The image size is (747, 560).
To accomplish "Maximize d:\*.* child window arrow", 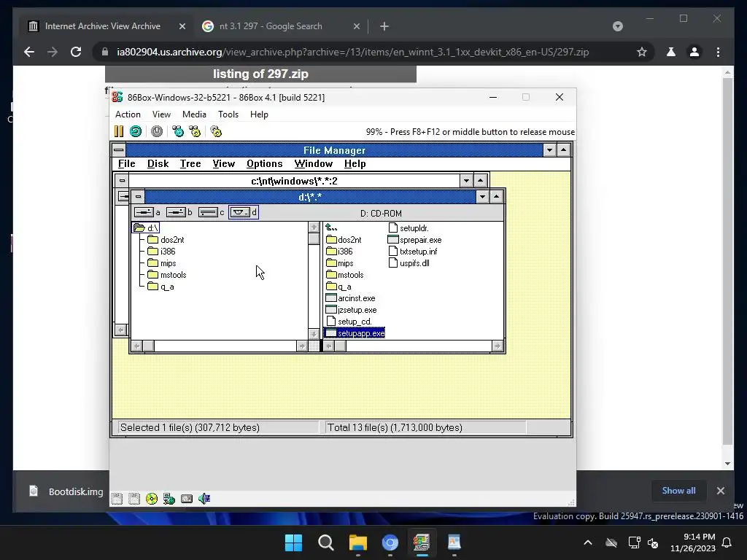I will (x=496, y=196).
